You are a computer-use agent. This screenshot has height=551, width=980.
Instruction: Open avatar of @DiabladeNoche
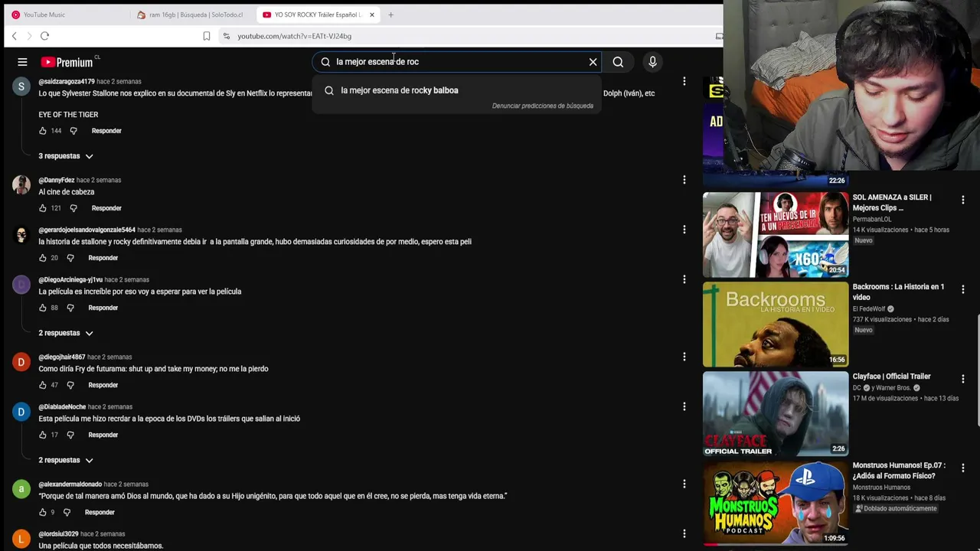click(21, 412)
